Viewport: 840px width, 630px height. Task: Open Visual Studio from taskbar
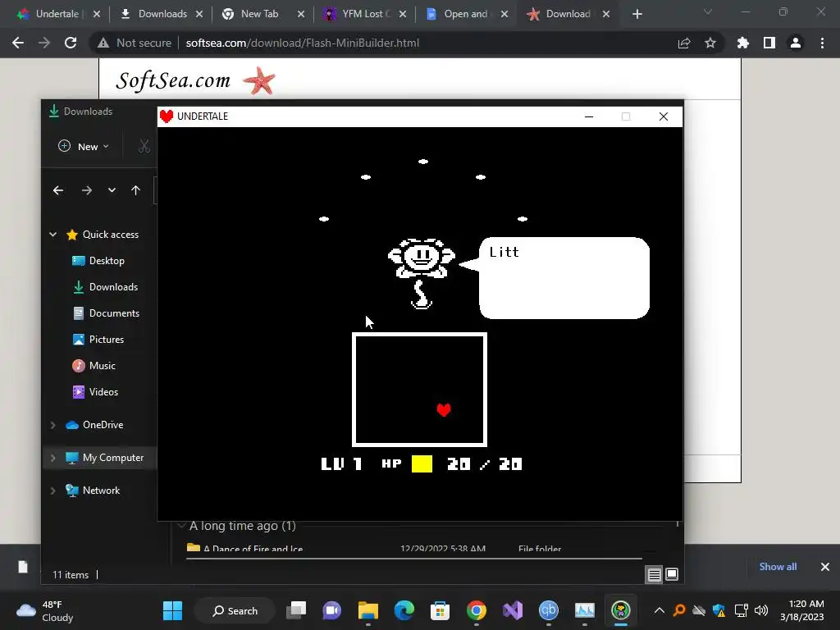(513, 610)
